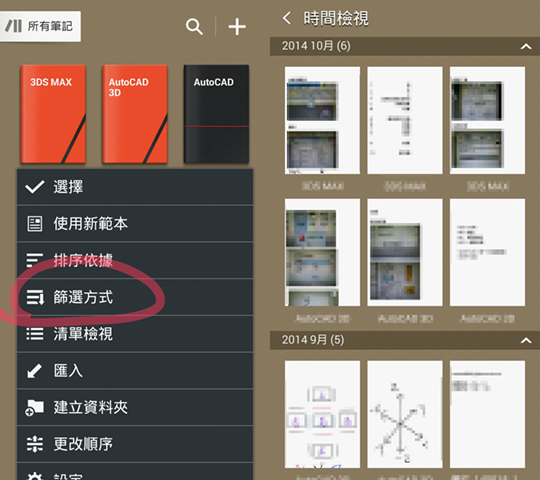Choose the 更改順序 reorder option
540x480 pixels.
pyautogui.click(x=135, y=444)
